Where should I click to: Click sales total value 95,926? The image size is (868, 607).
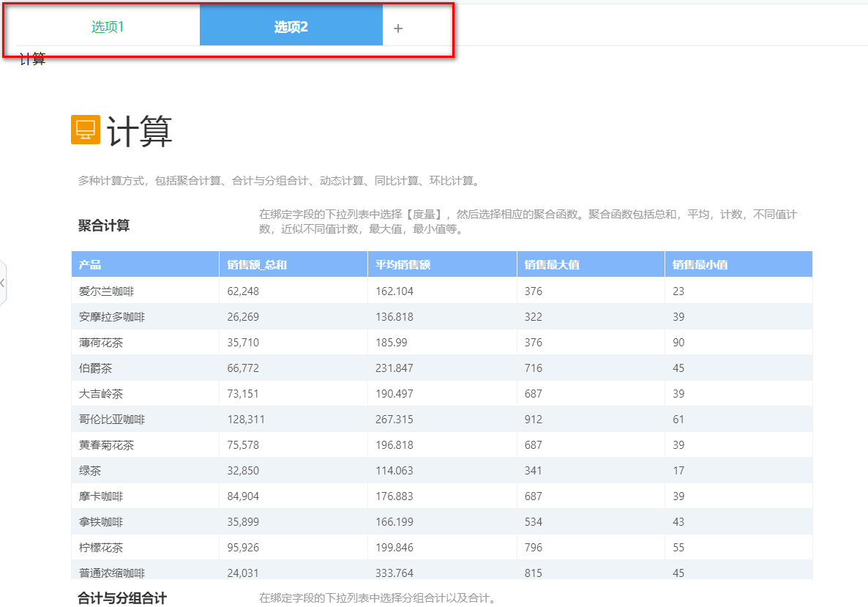tap(243, 548)
